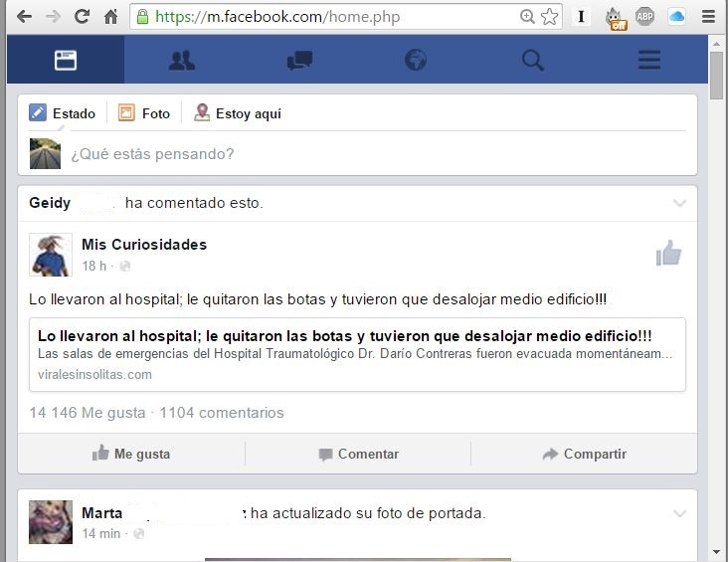The image size is (728, 562).
Task: Open the Mis Curiosidades page link
Action: pos(144,245)
